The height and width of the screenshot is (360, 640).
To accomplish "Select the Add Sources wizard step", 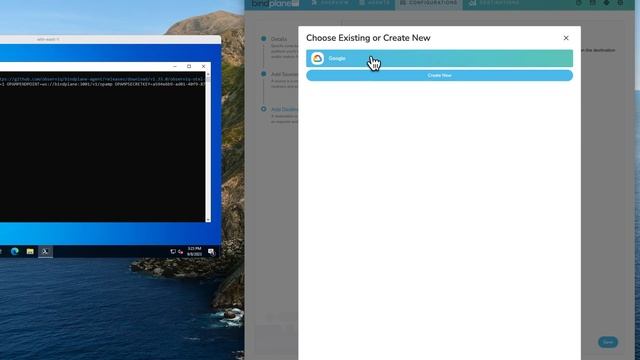I will [x=284, y=74].
